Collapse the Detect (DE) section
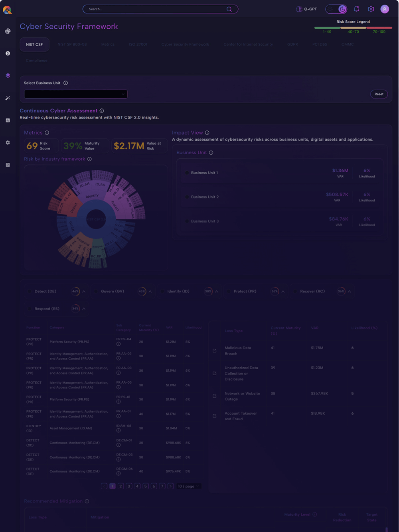 [84, 292]
